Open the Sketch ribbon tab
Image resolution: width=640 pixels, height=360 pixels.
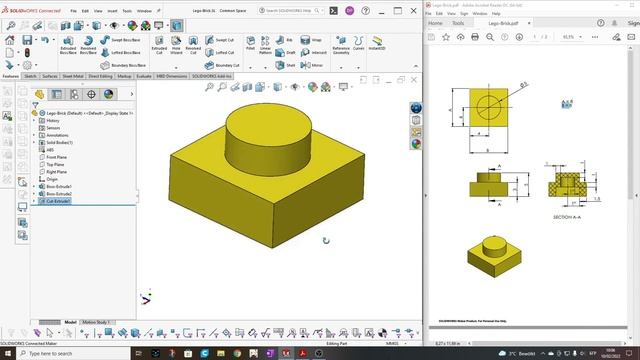30,76
